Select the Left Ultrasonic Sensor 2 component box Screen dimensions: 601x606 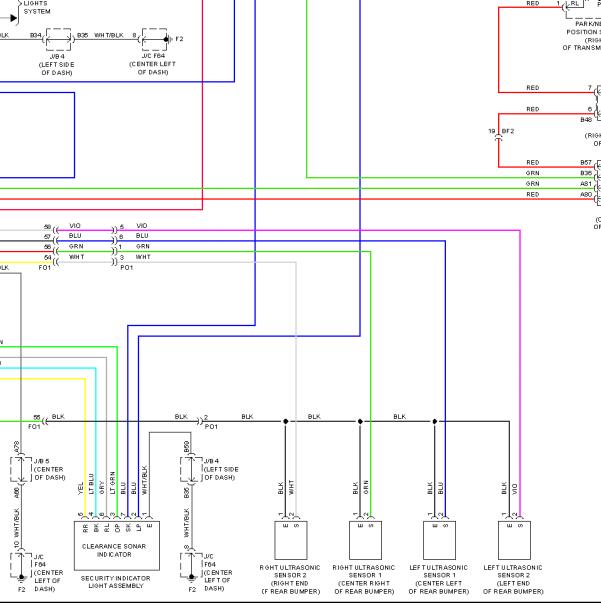tap(514, 540)
